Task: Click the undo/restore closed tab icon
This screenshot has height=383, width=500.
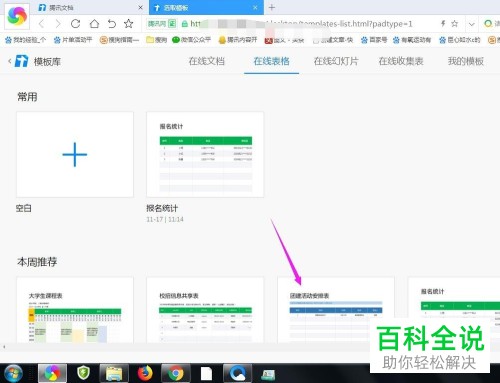Action: [x=112, y=24]
